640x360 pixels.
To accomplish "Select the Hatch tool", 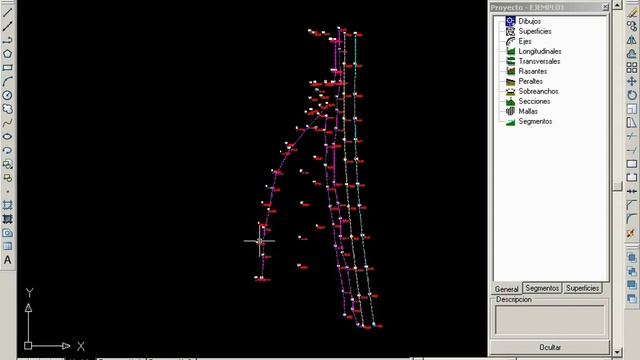I will point(7,205).
